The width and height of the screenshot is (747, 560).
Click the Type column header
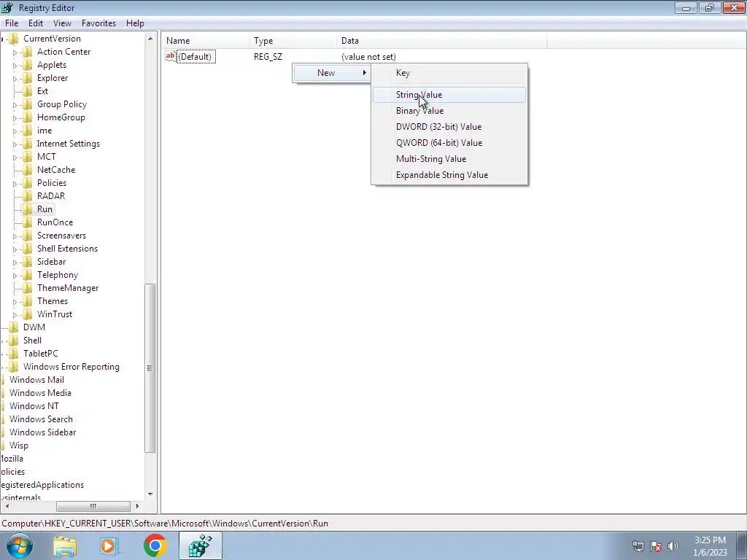[x=293, y=41]
